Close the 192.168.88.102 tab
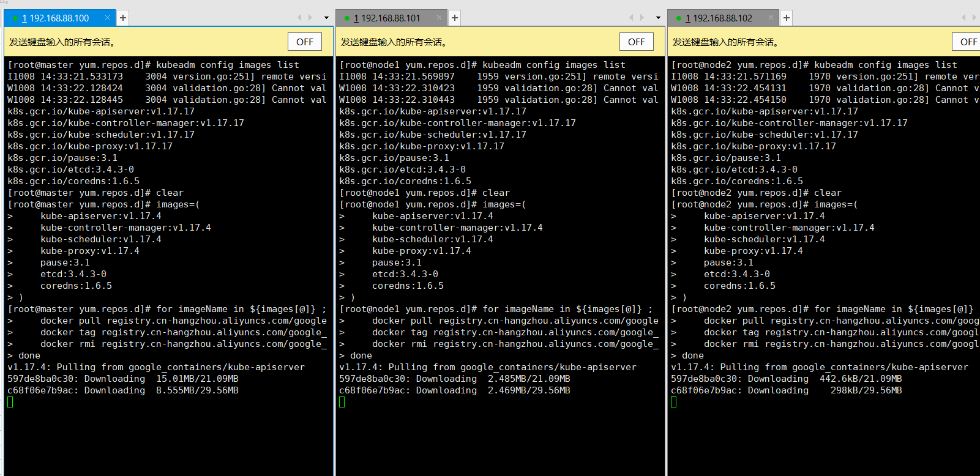 pyautogui.click(x=771, y=18)
